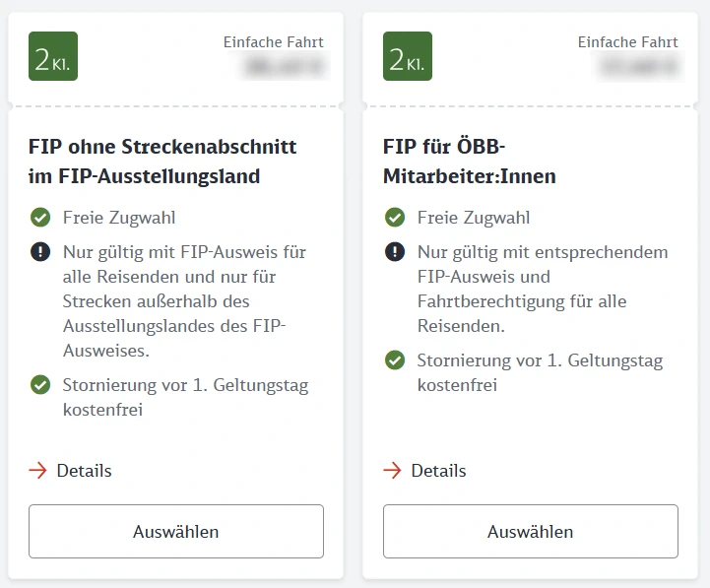Click the 'FIP für ÖBB-Mitarbeiter:Innen' heading
Viewport: 710px width, 588px height.
470,162
